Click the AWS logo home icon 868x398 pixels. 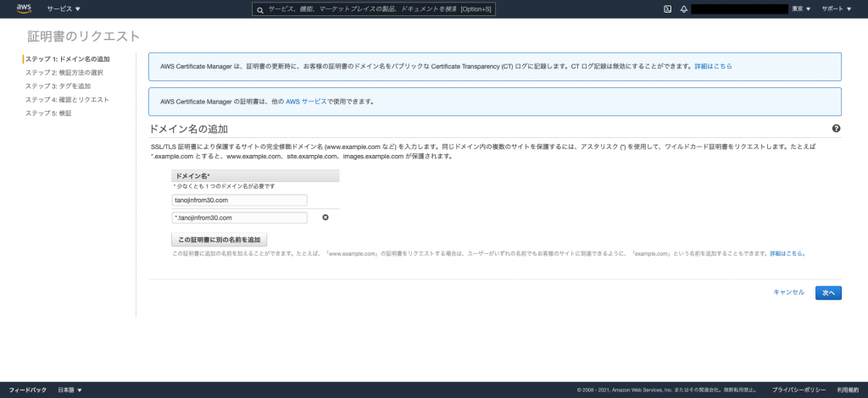(25, 8)
